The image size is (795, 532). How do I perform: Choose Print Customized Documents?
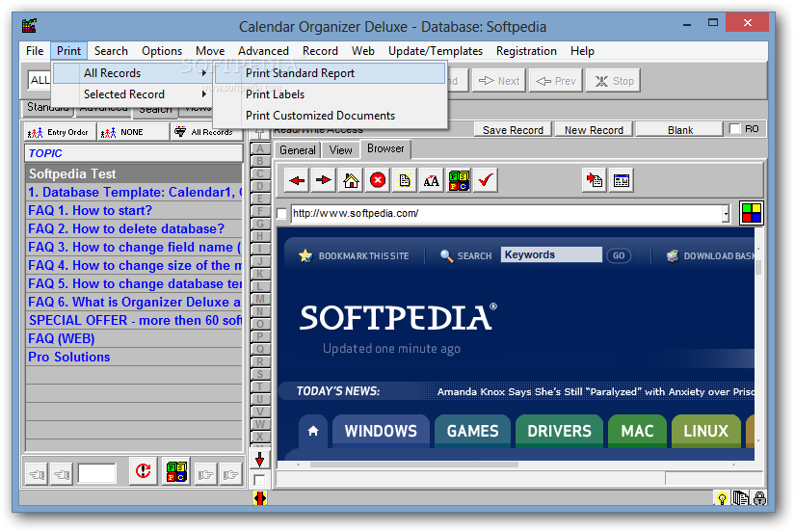pos(330,116)
